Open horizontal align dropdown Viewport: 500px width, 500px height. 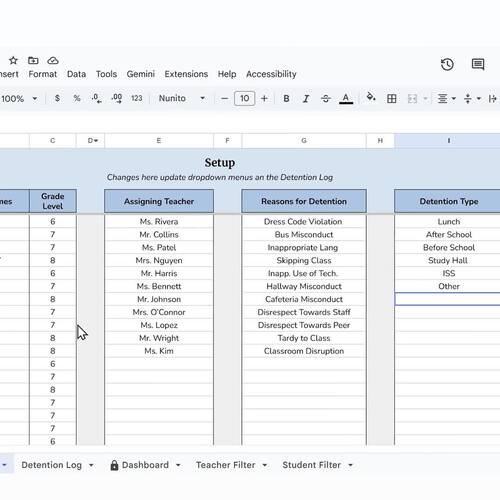(x=446, y=99)
